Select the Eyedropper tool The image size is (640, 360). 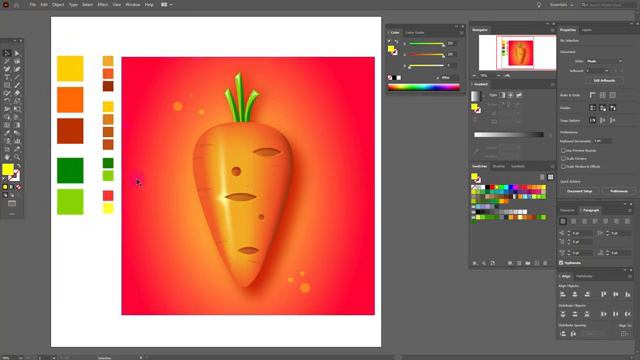point(7,133)
